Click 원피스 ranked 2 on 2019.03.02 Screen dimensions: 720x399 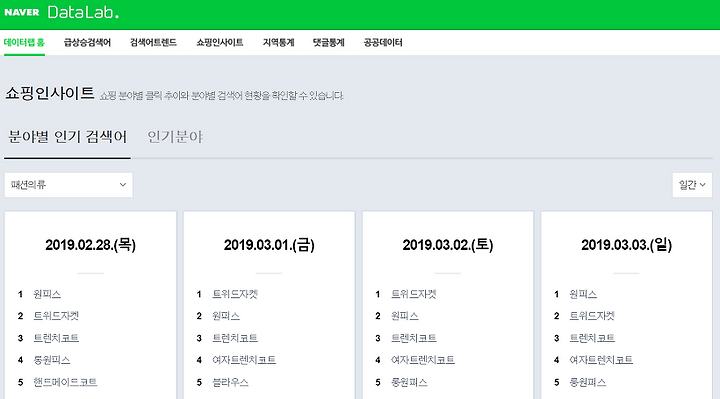click(405, 316)
